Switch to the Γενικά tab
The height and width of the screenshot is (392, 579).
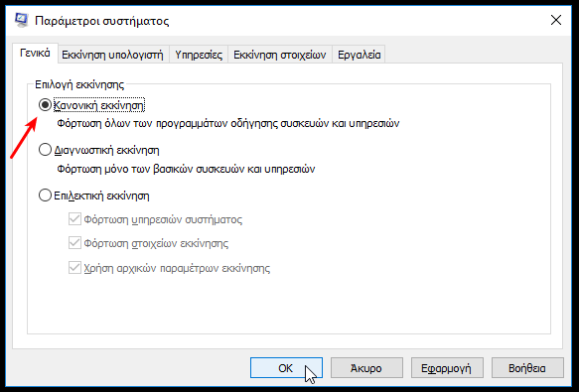click(35, 54)
